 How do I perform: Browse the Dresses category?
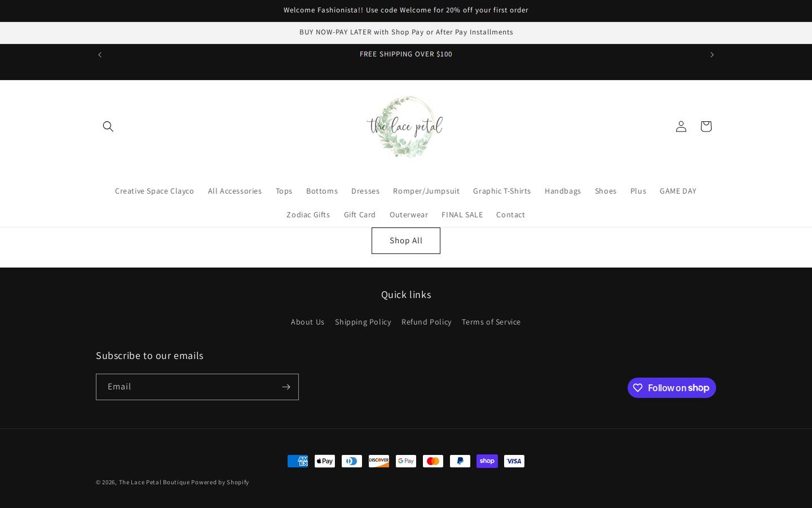[x=365, y=191]
